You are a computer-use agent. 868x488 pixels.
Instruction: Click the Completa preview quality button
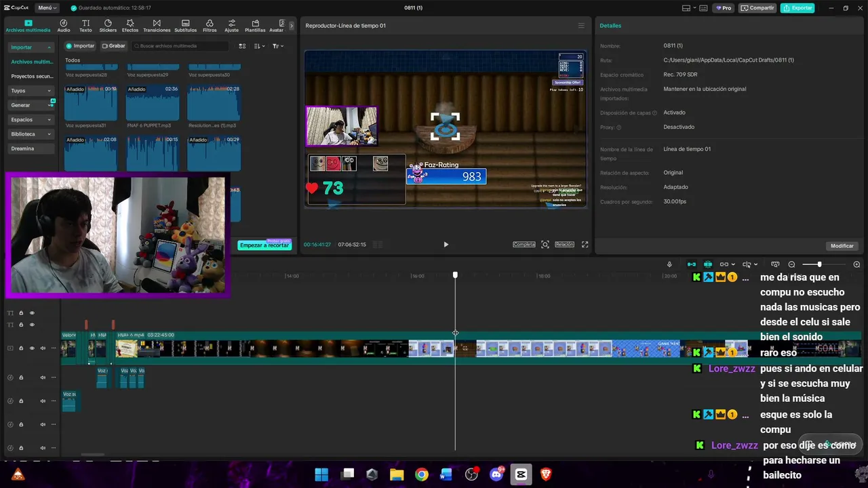[524, 245]
